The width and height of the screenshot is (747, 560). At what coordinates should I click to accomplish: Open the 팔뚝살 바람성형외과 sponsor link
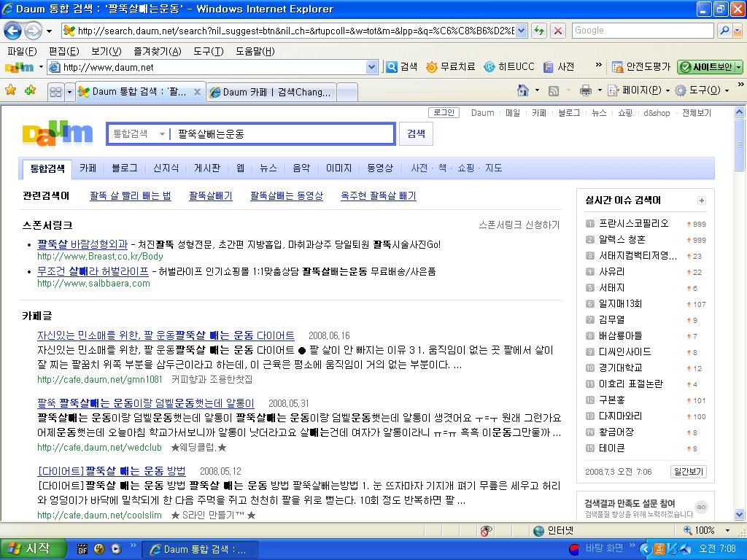coord(82,244)
